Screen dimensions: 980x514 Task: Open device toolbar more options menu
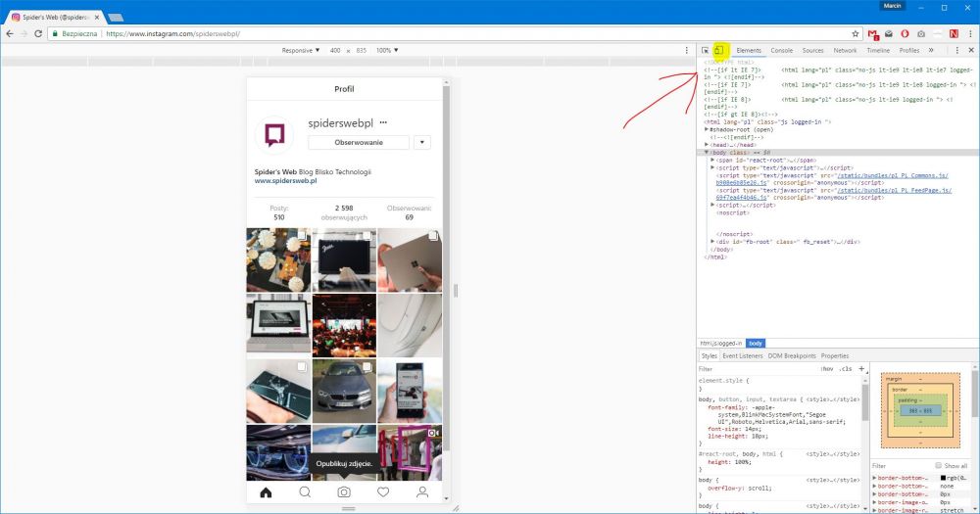[686, 50]
